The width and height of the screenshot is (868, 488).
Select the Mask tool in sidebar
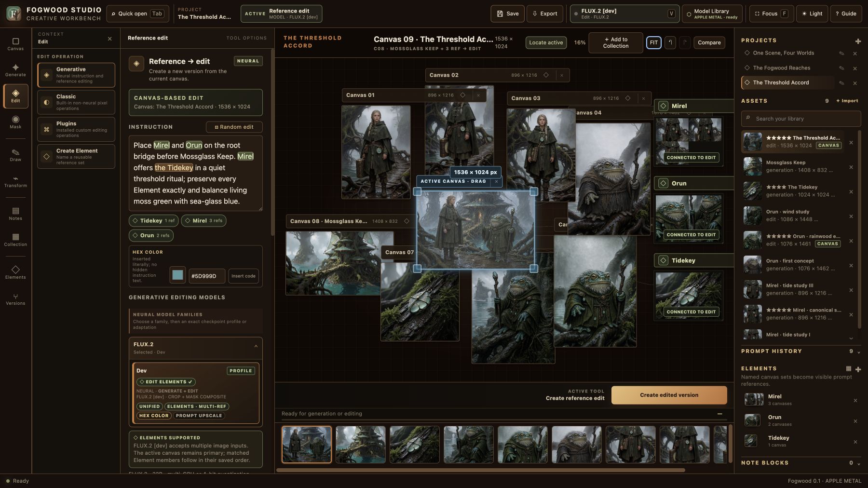click(x=15, y=122)
